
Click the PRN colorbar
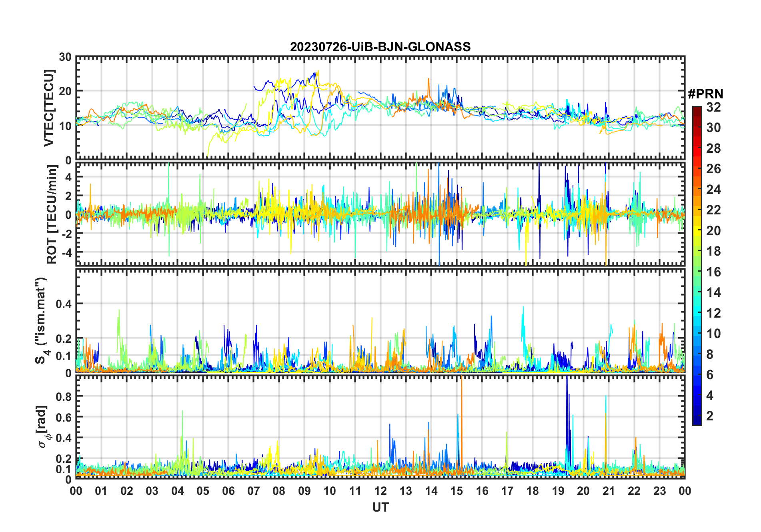click(697, 266)
